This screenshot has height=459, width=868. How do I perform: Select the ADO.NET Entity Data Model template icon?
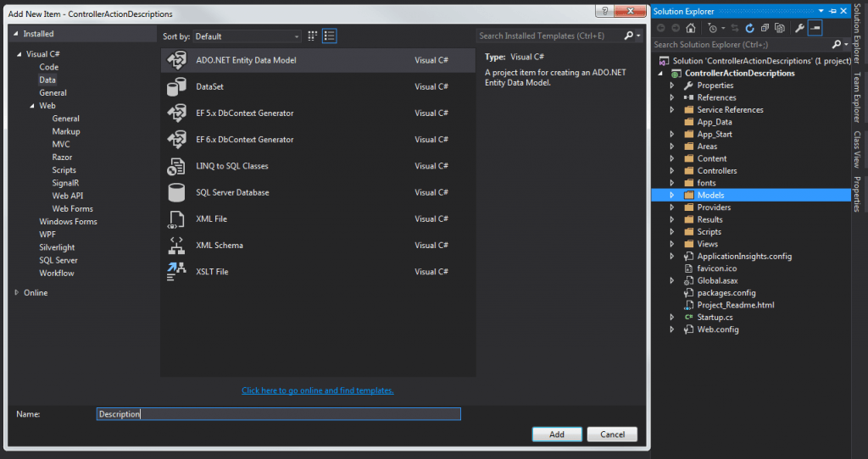[x=176, y=60]
